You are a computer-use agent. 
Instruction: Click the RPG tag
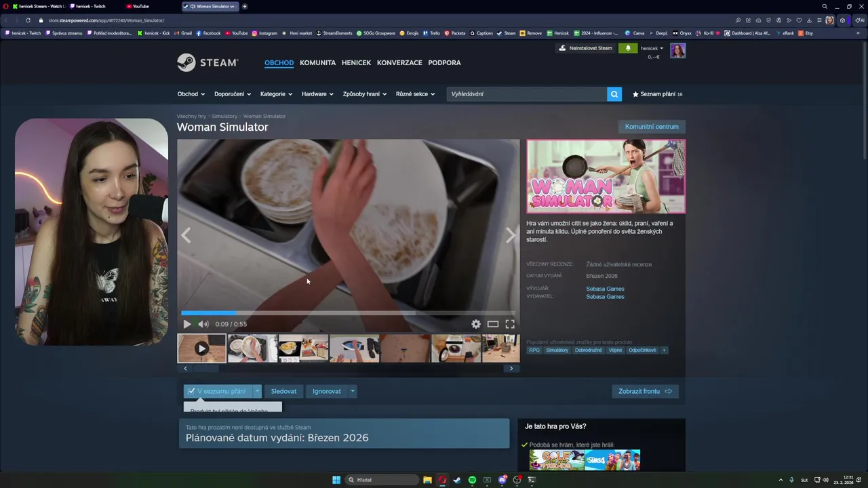pyautogui.click(x=534, y=350)
